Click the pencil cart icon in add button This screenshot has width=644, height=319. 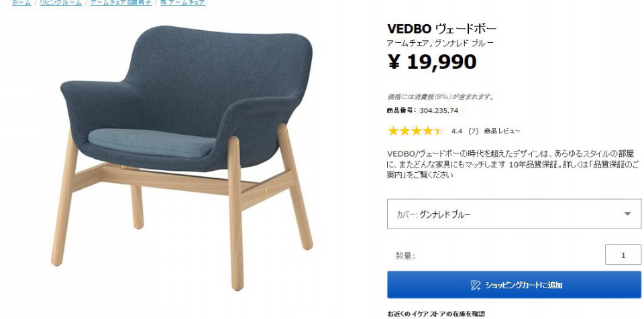click(x=476, y=285)
